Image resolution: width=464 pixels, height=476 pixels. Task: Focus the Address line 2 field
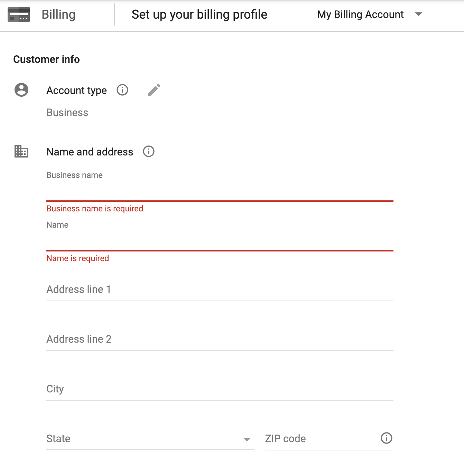(x=220, y=339)
